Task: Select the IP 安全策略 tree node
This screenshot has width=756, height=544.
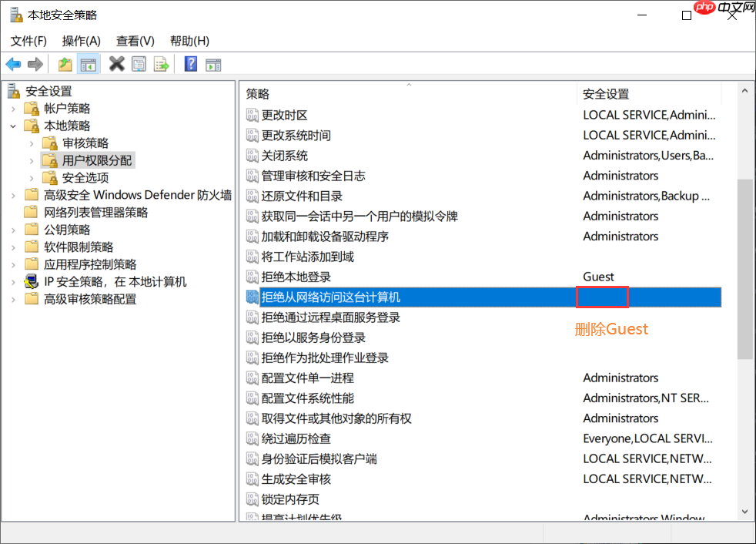Action: pyautogui.click(x=85, y=281)
